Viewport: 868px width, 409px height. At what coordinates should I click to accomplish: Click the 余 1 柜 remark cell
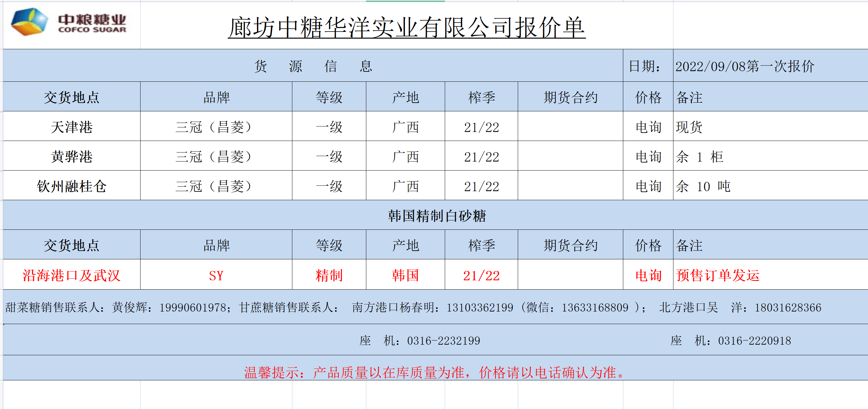click(x=699, y=156)
